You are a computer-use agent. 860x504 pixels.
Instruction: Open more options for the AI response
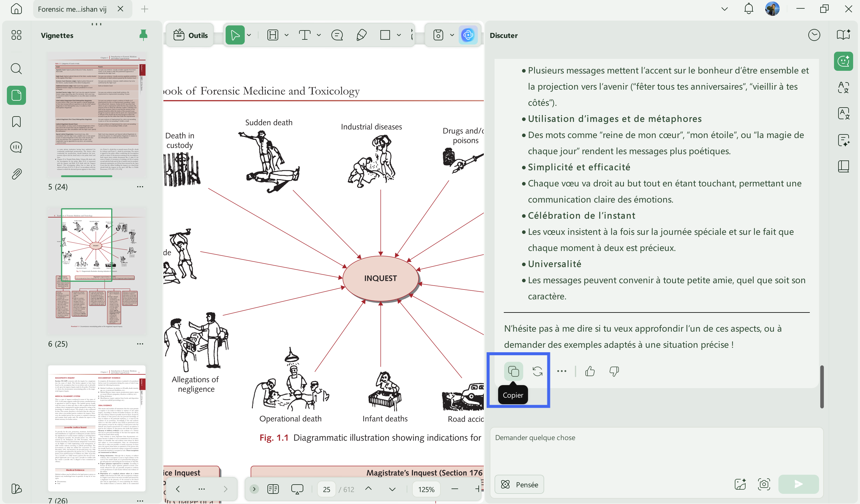tap(561, 371)
